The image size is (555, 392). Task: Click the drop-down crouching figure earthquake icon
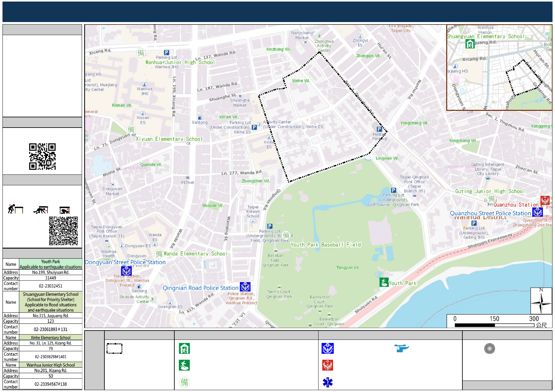16,209
